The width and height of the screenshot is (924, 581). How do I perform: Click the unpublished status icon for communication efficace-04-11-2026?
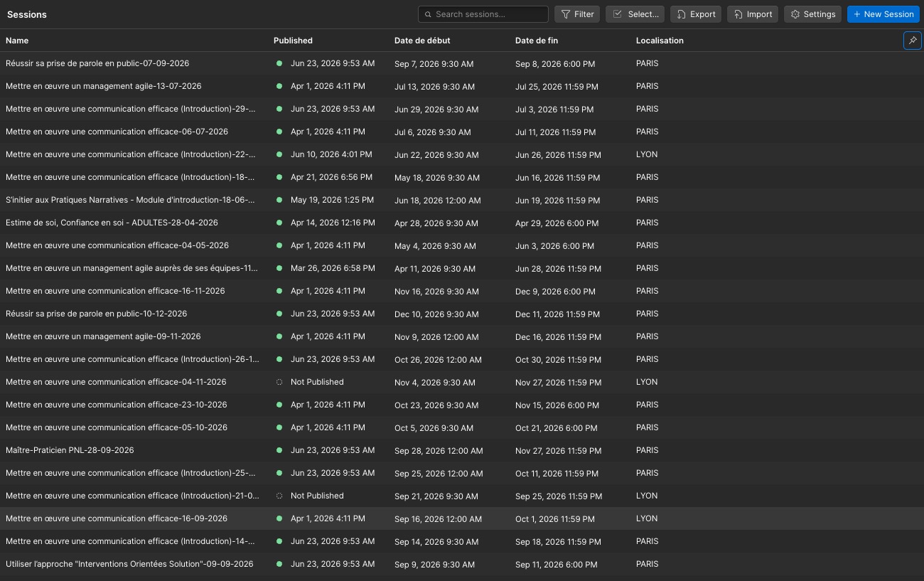click(x=279, y=382)
